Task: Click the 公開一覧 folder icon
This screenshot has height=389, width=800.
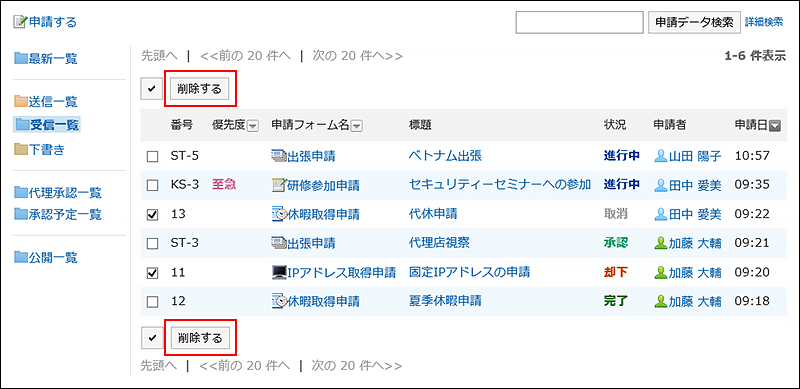Action: [20, 257]
